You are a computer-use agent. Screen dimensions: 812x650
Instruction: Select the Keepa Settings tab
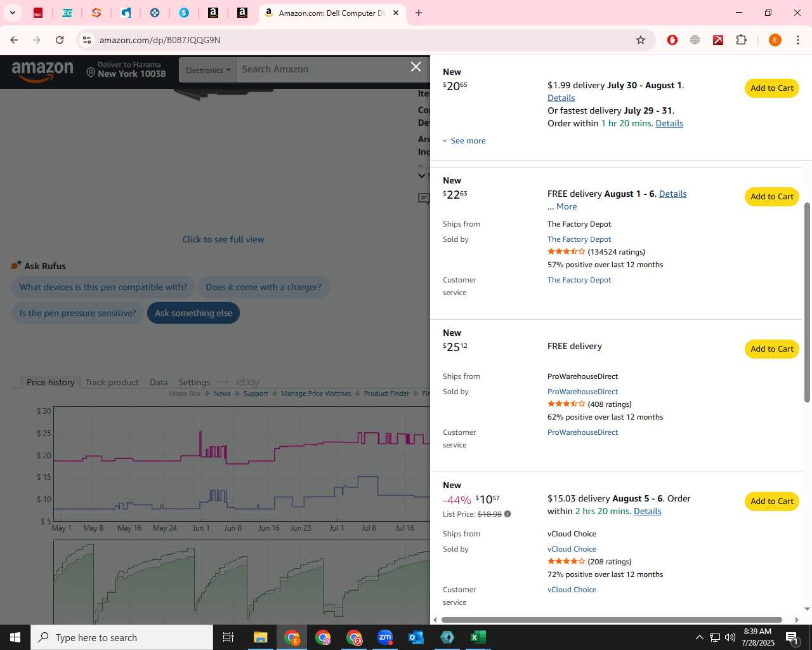[x=194, y=382]
